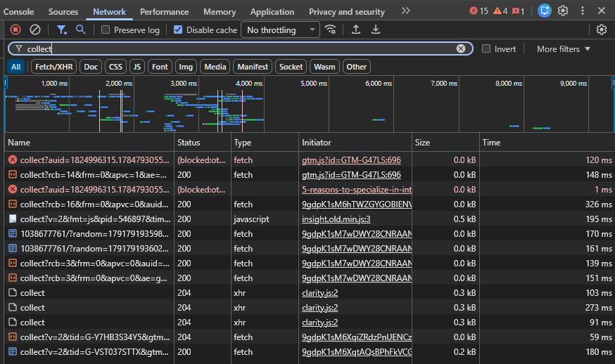Clear the network log
Viewport: 615px width, 364px height.
(x=35, y=30)
